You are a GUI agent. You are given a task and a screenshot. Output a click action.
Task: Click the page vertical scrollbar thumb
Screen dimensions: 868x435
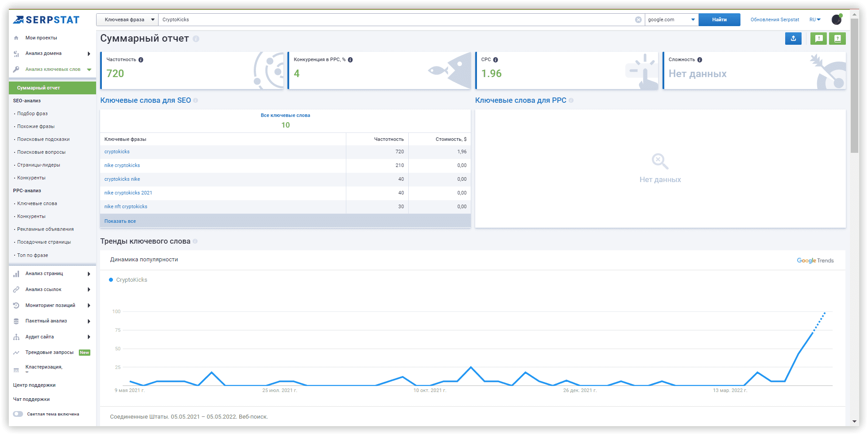(855, 85)
